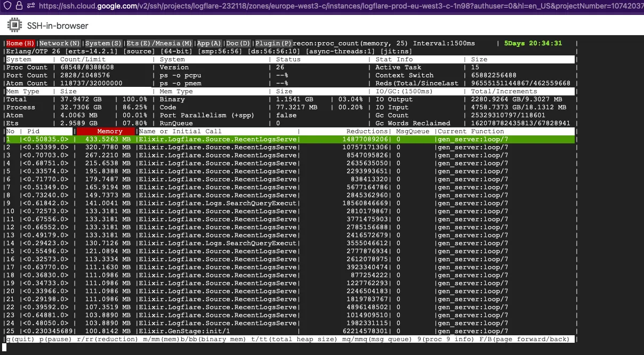This screenshot has height=355, width=644.
Task: Open the Ets(E)/Mnesia(M) tab
Action: [159, 43]
